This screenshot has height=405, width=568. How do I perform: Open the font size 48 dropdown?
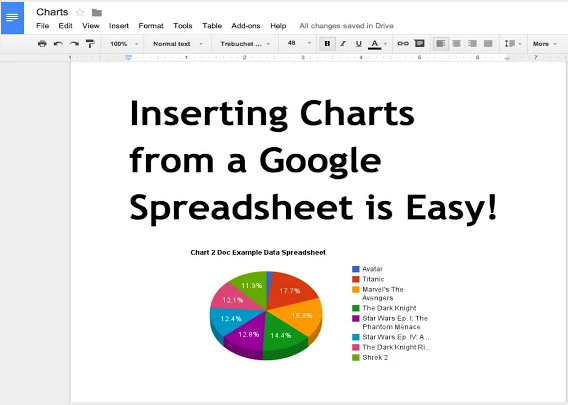point(299,43)
